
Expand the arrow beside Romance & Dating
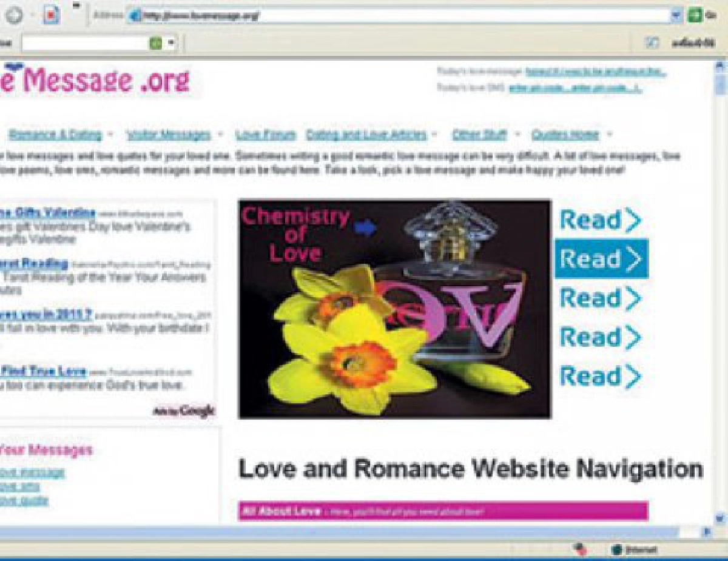[111, 134]
